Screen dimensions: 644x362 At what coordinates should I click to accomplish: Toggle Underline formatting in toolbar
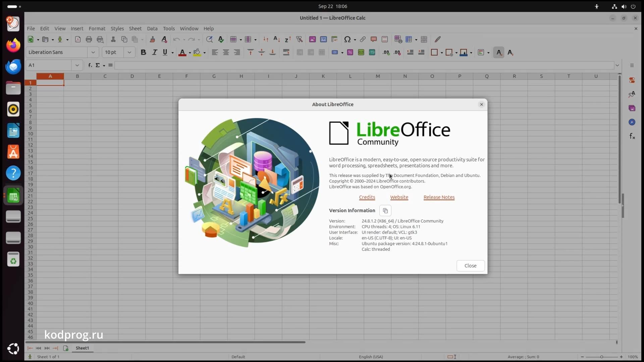(x=165, y=52)
